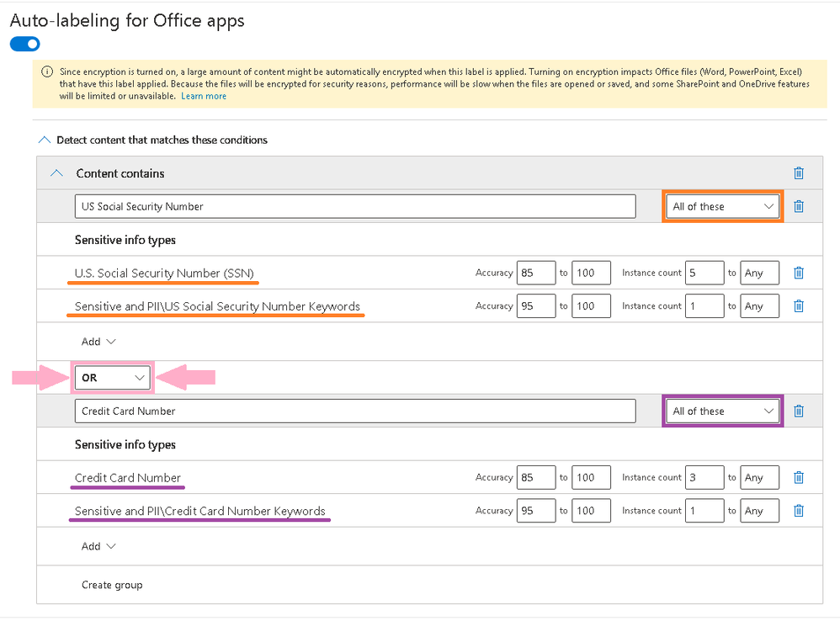Delete the Credit Card Number group

pos(798,411)
